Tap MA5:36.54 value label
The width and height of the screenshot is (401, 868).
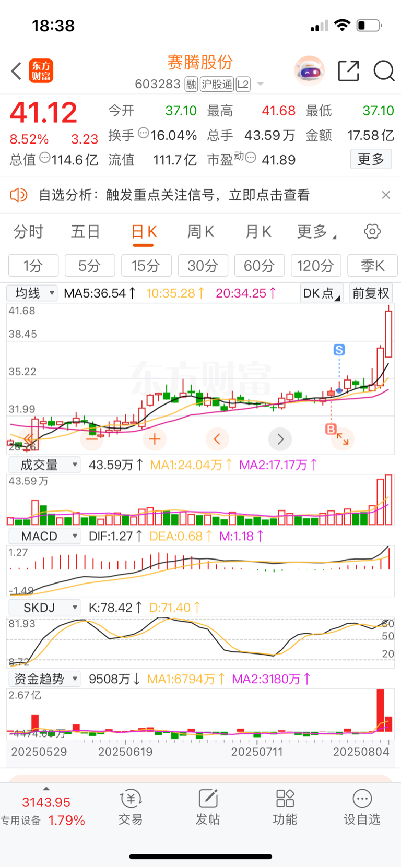[x=100, y=293]
